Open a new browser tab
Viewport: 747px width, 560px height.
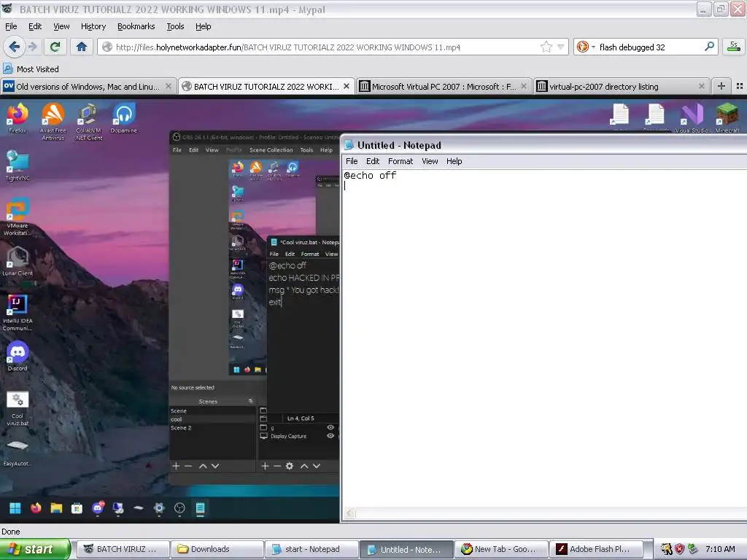click(x=721, y=86)
